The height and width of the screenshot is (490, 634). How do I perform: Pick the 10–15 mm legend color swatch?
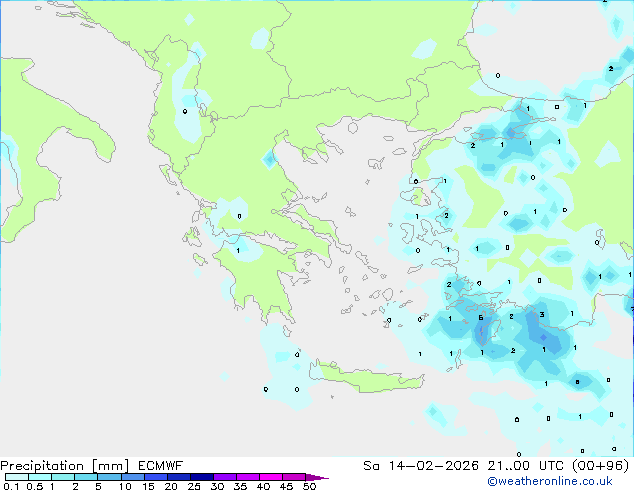point(132,477)
